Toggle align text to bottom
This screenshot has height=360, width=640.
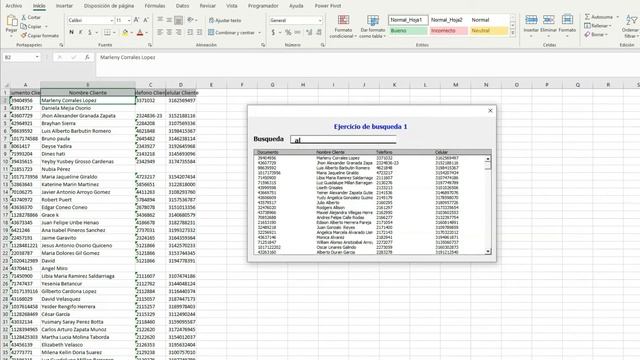click(178, 20)
